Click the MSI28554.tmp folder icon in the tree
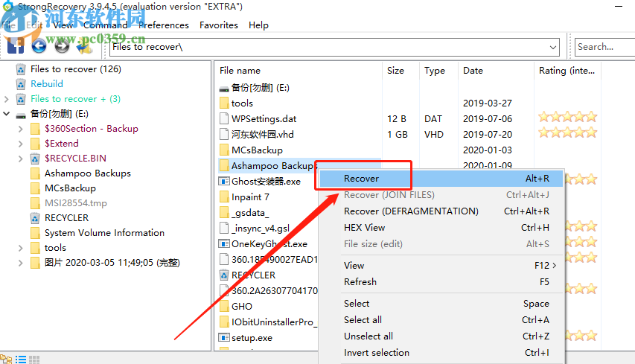The height and width of the screenshot is (364, 635). (35, 203)
